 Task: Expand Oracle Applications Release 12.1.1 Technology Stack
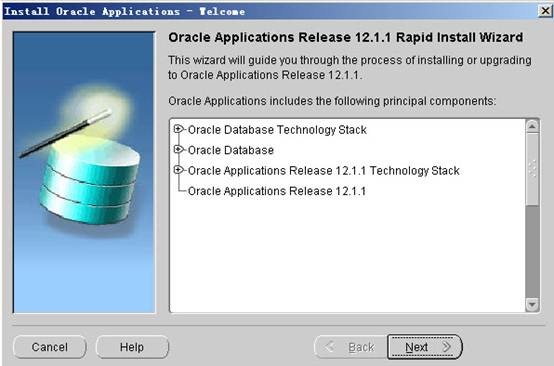179,170
